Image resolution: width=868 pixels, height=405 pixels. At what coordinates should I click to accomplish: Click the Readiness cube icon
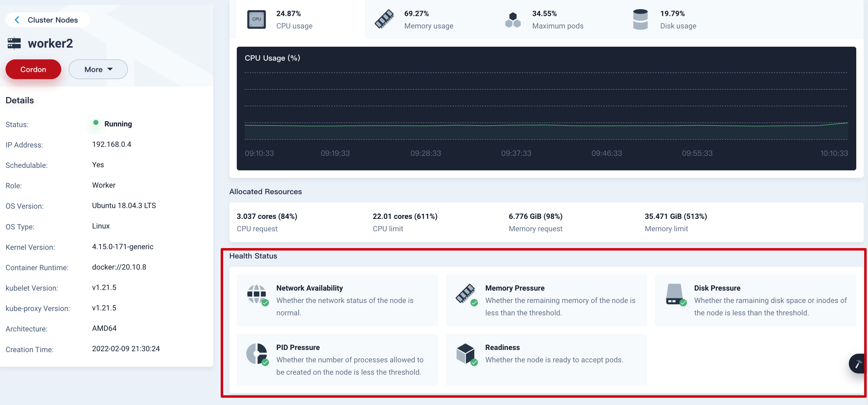(x=466, y=353)
